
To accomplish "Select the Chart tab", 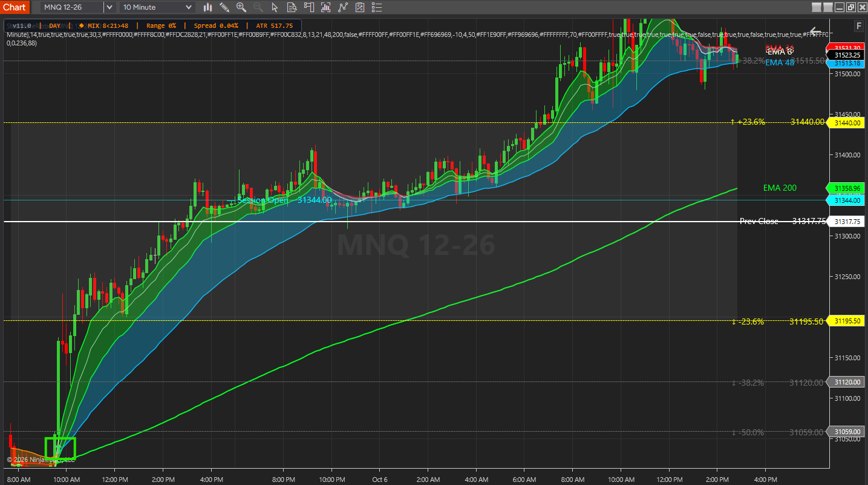I will [15, 7].
